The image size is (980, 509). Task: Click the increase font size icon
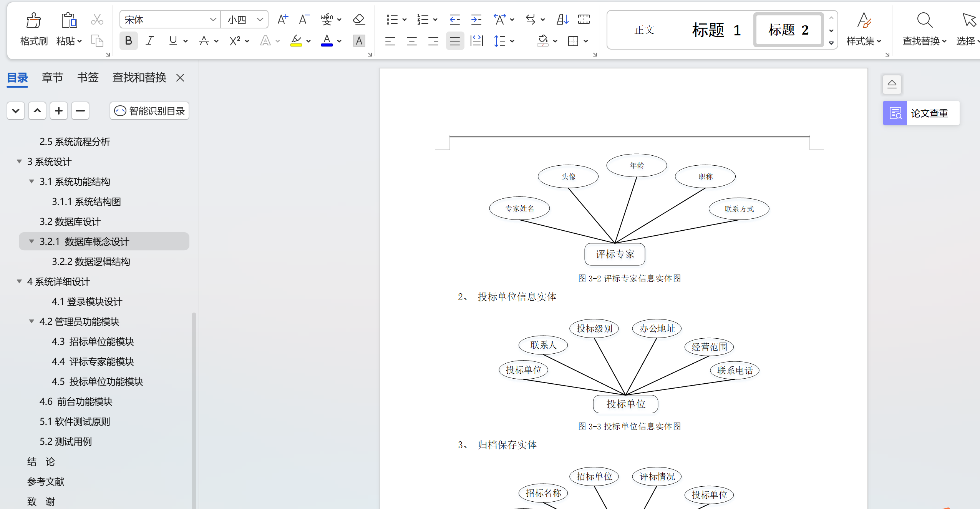[282, 19]
